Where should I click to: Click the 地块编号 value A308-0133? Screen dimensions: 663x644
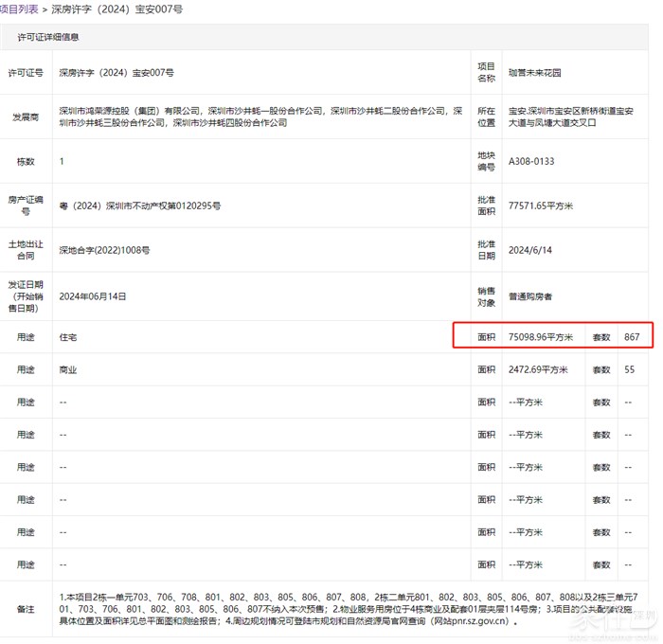[531, 161]
